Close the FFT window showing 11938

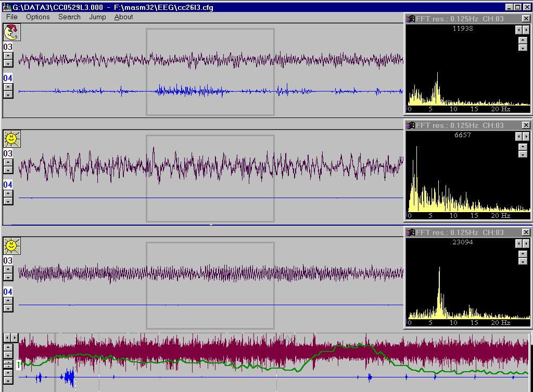(526, 19)
